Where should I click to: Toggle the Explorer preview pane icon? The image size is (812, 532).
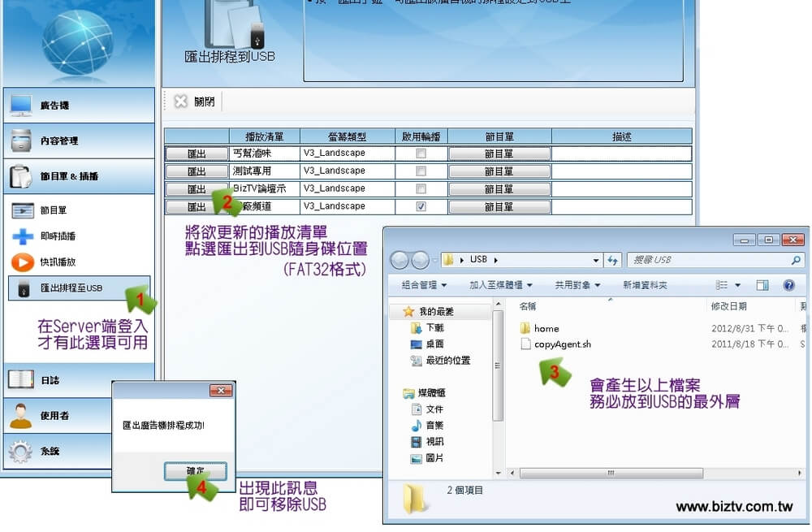tap(762, 285)
